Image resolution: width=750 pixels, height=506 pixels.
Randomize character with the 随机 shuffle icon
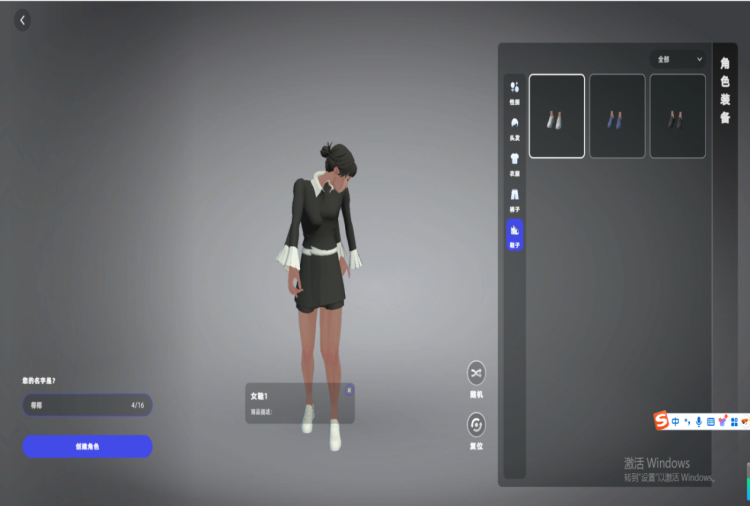pos(476,373)
